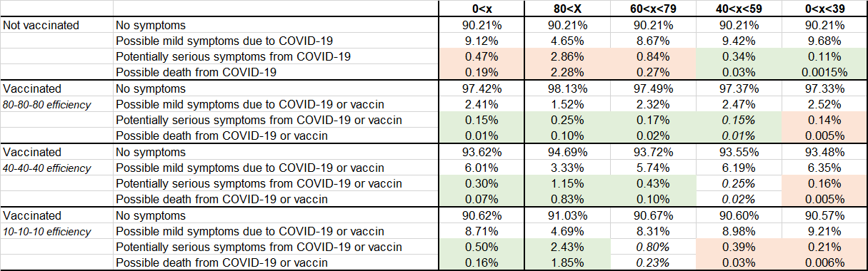Image resolution: width=868 pixels, height=271 pixels.
Task: Select the 0<x column header cell
Action: click(x=479, y=8)
